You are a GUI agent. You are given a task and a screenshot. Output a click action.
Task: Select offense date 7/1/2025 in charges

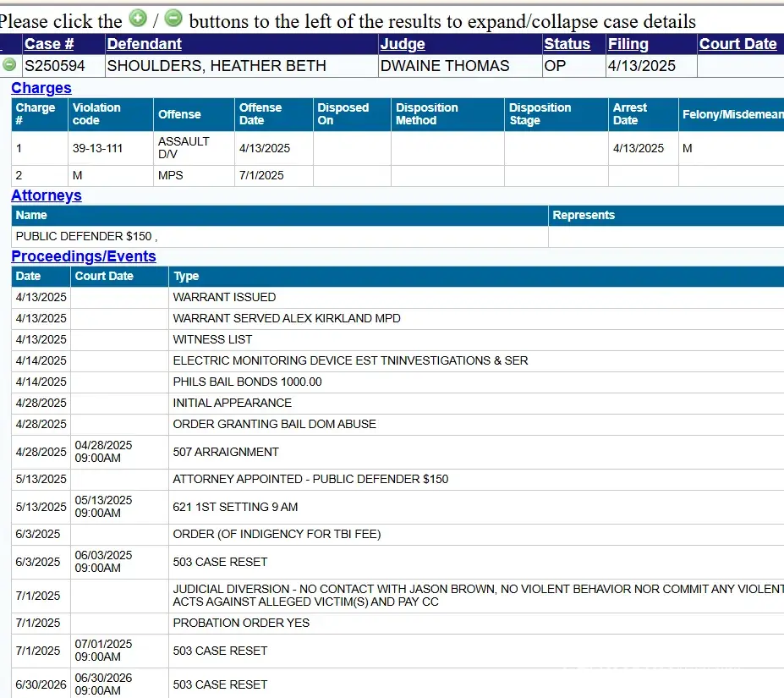[x=261, y=175]
